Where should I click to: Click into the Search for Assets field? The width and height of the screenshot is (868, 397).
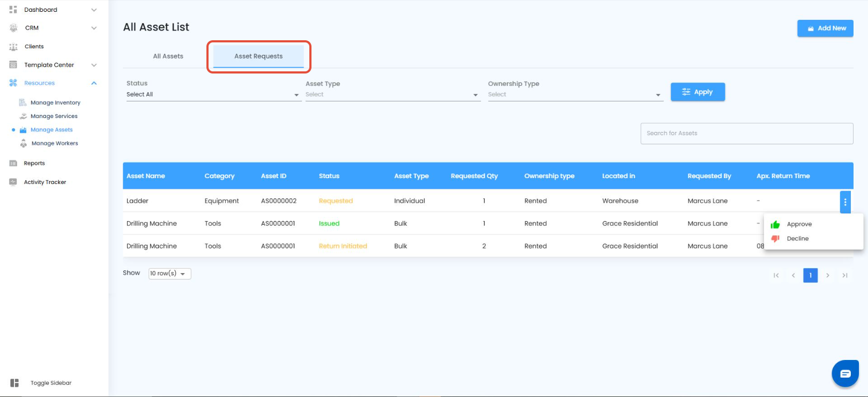(746, 134)
